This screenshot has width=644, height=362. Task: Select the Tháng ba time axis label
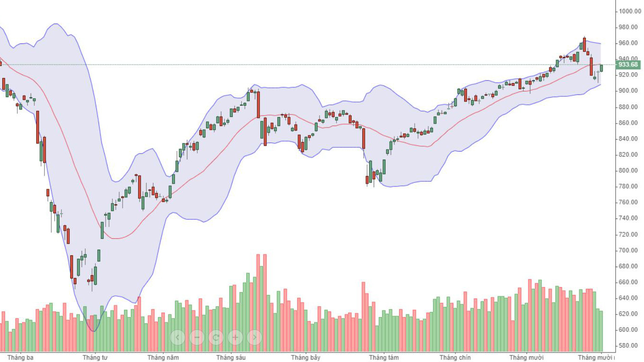pos(20,357)
